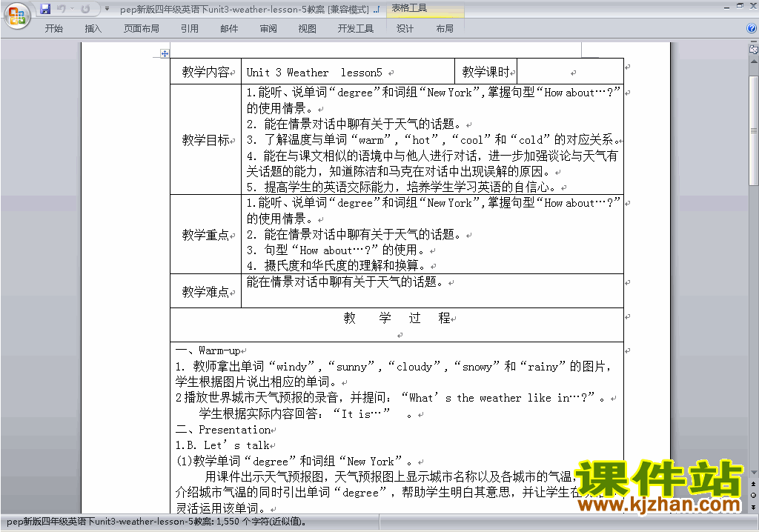Save the document with the floppy disk icon
This screenshot has width=759, height=532.
coord(45,9)
